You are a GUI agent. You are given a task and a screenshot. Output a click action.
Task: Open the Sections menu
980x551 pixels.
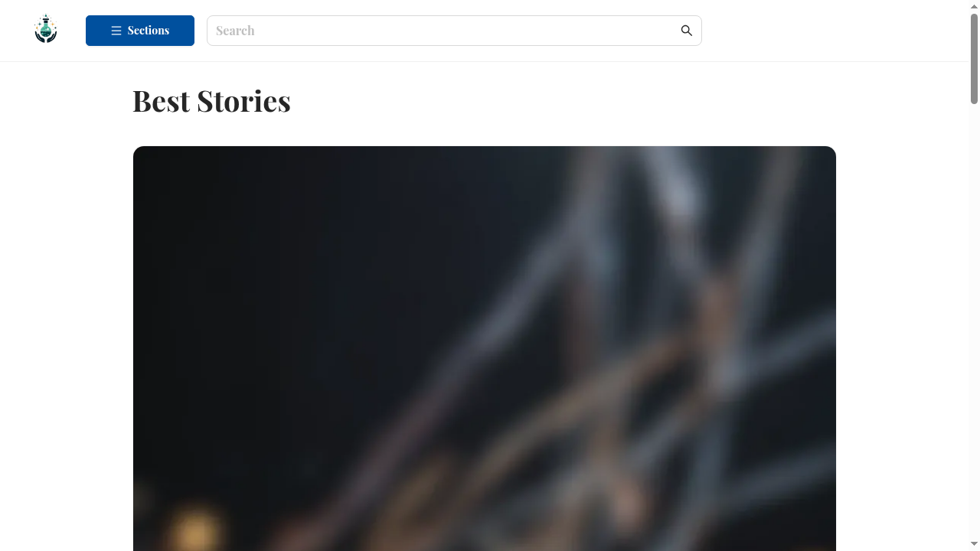click(140, 31)
